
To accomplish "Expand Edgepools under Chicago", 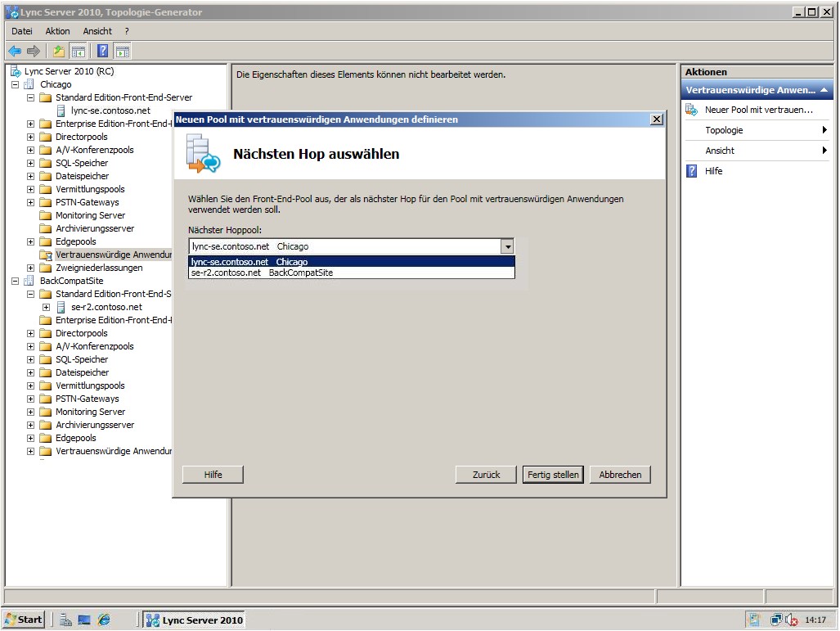I will coord(30,241).
